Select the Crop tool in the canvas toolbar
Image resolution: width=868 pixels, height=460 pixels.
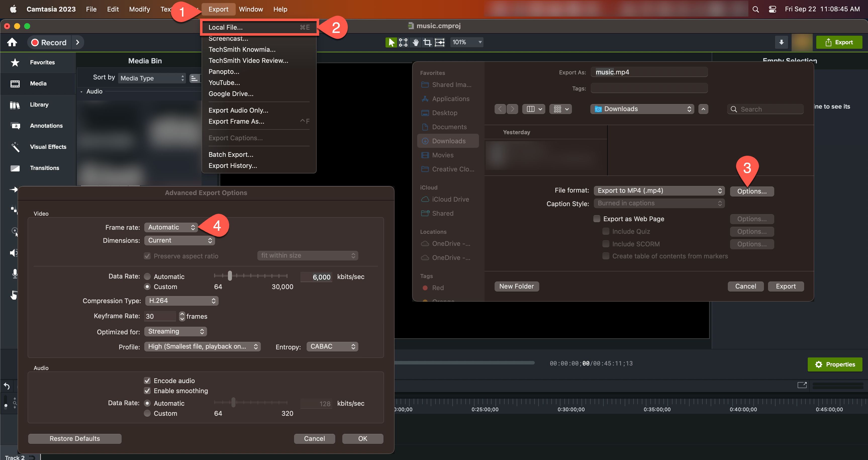pyautogui.click(x=427, y=42)
